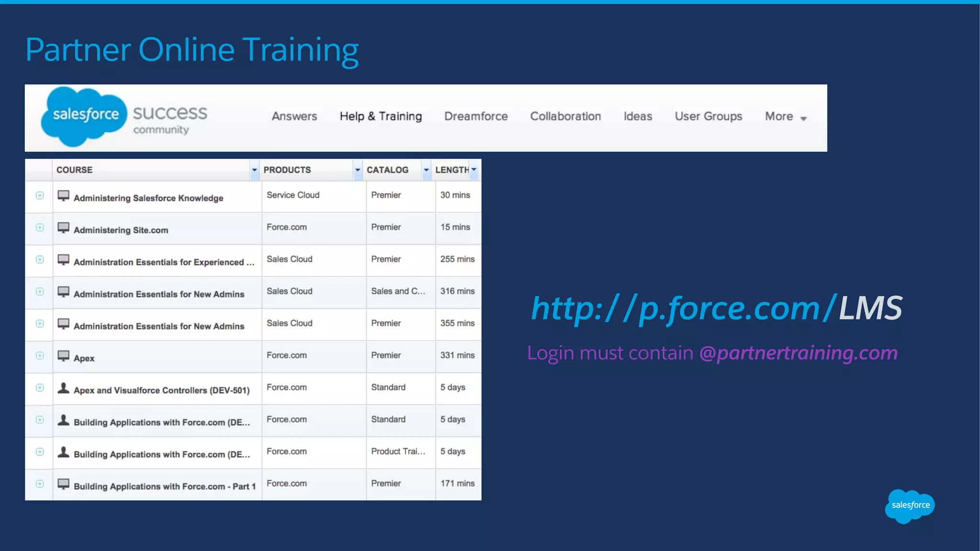Expand the Apex 331 mins row
The height and width of the screenshot is (551, 980).
(40, 356)
